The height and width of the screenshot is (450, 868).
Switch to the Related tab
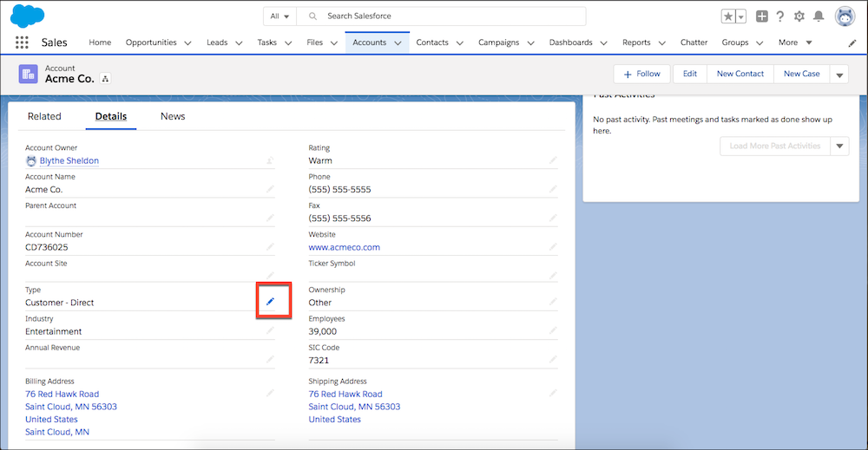[44, 116]
